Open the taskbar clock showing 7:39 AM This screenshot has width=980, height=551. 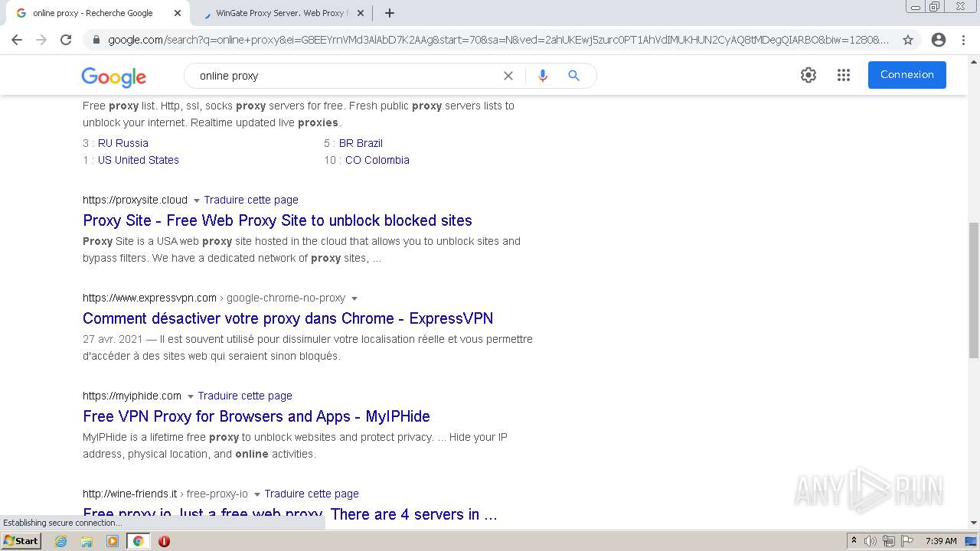(941, 541)
